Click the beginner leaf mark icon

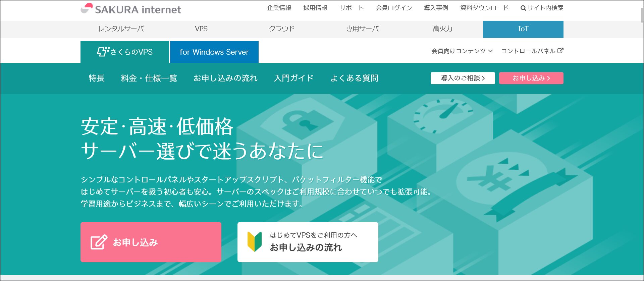pyautogui.click(x=255, y=242)
